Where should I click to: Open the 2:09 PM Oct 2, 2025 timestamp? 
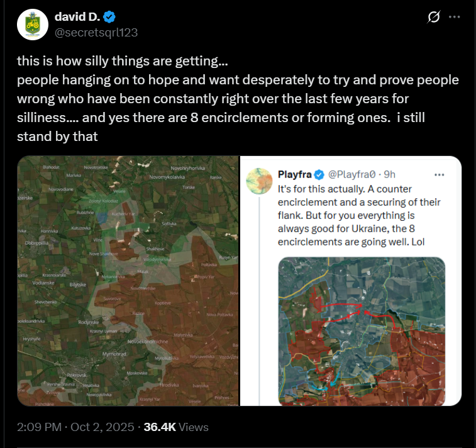[75, 427]
